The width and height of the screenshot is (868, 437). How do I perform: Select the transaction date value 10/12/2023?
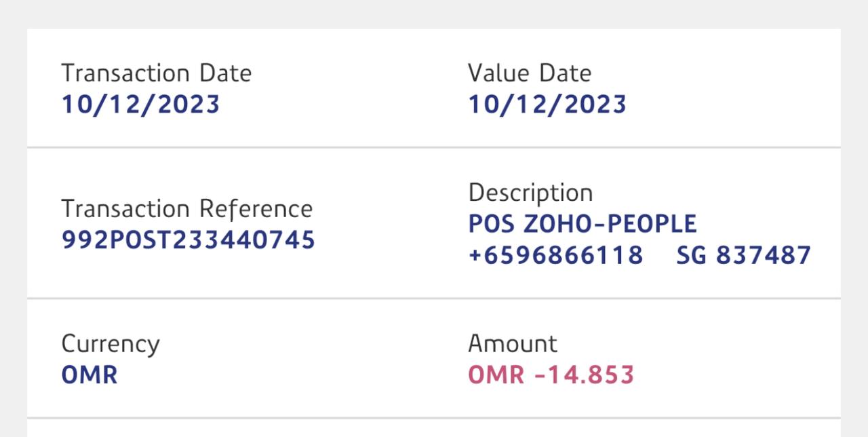pos(140,104)
